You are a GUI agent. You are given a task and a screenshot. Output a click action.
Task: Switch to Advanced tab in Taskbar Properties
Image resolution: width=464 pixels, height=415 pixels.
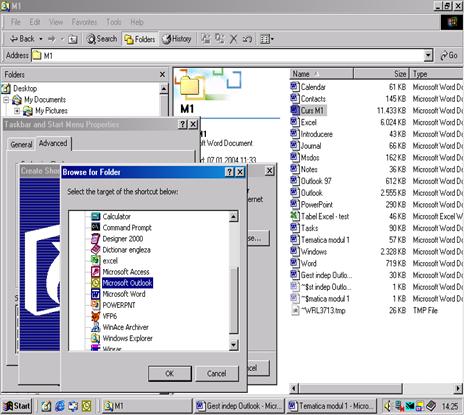coord(53,143)
